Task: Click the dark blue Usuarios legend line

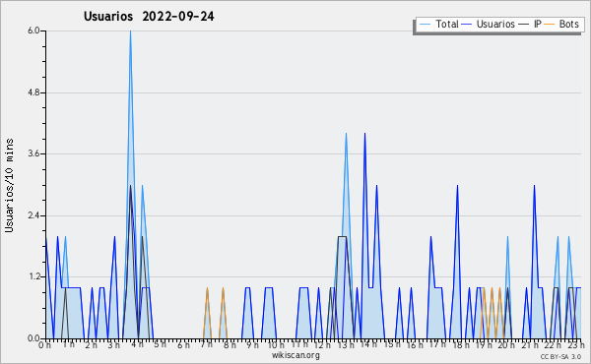Action: (467, 24)
